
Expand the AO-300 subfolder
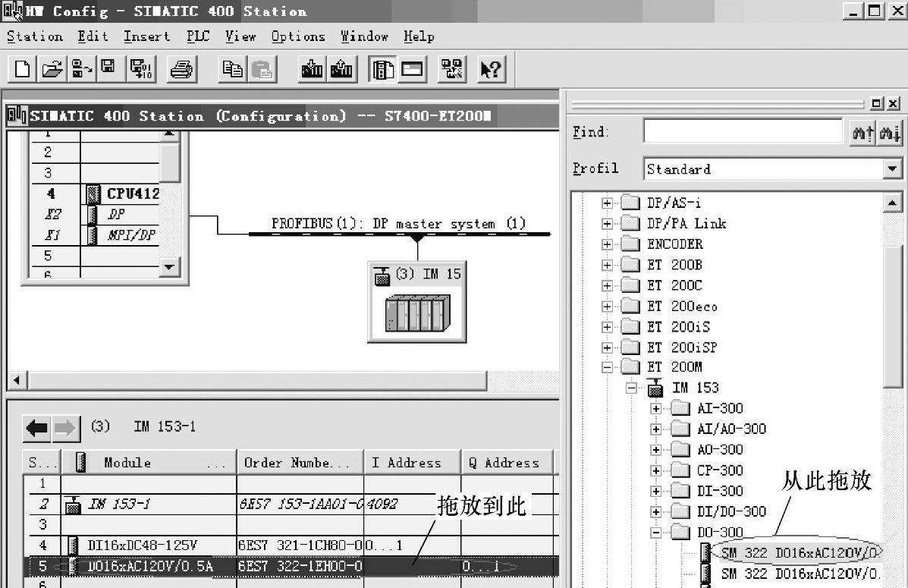[656, 450]
